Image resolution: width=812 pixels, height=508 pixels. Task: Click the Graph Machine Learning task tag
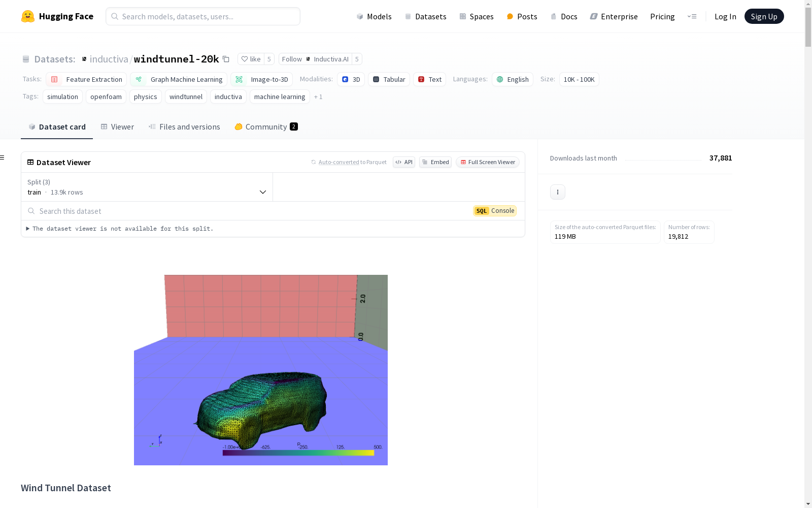tap(179, 79)
